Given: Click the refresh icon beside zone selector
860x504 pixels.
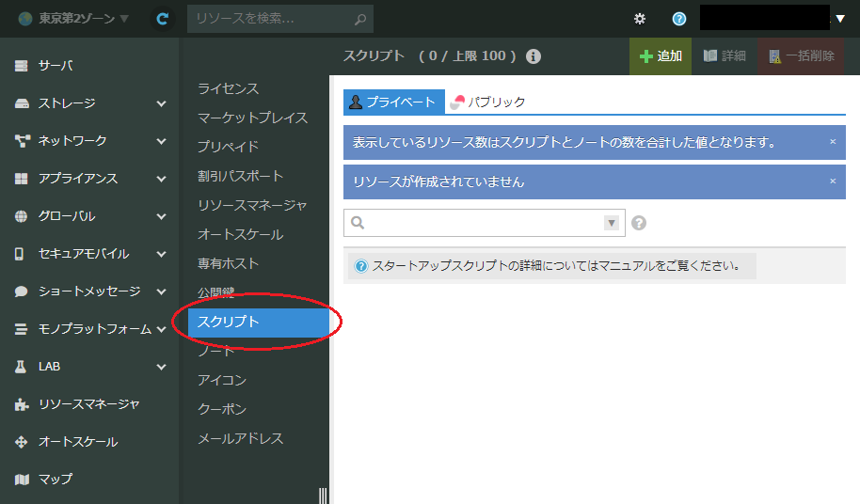Looking at the screenshot, I should coord(163,19).
